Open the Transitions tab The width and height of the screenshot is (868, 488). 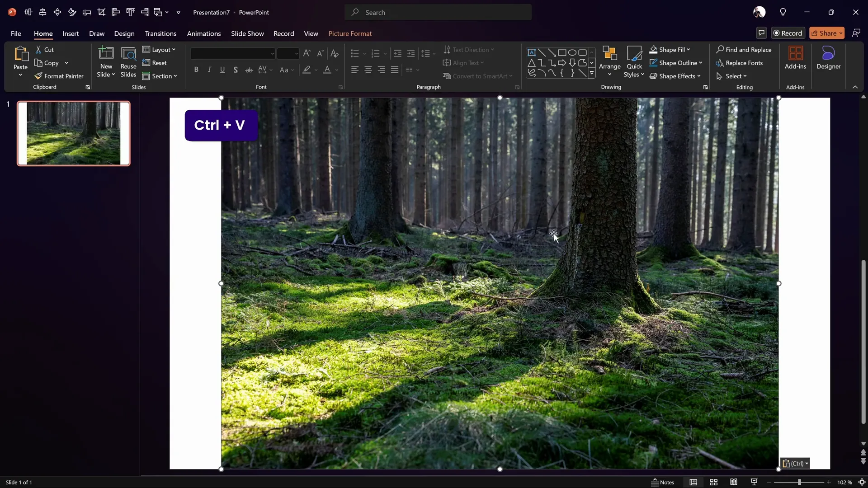160,33
